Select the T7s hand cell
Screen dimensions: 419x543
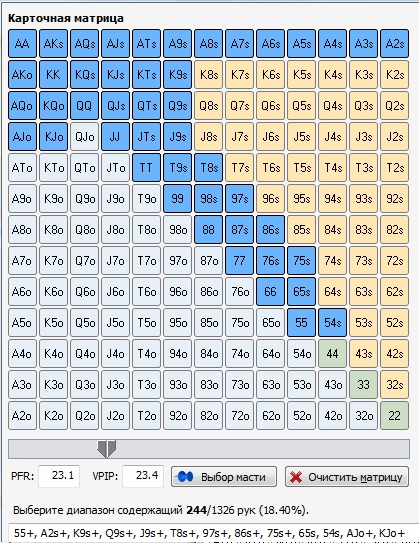(x=239, y=168)
